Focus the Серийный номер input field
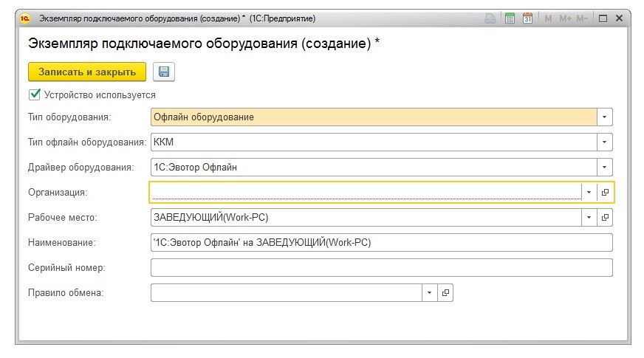644x358 pixels. click(x=382, y=268)
